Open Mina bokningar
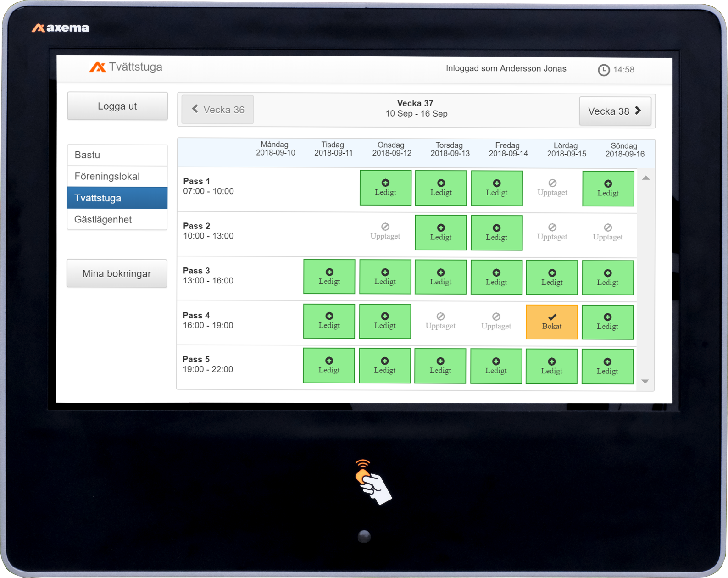This screenshot has height=578, width=728. pos(117,274)
